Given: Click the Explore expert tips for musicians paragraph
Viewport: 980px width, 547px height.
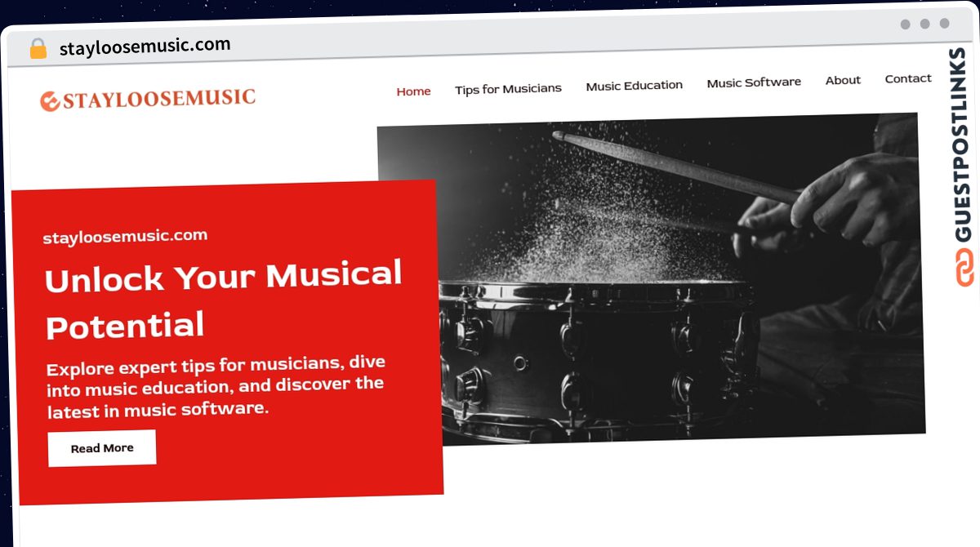Looking at the screenshot, I should click(x=216, y=386).
